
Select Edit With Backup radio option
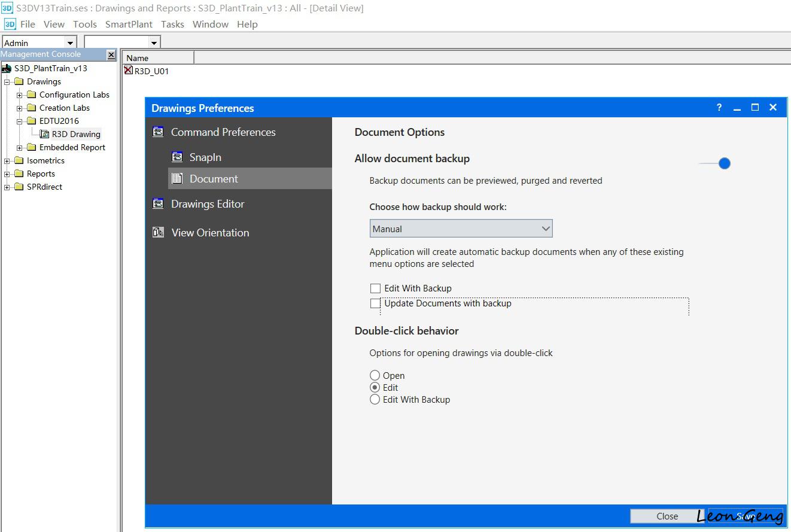coord(375,399)
